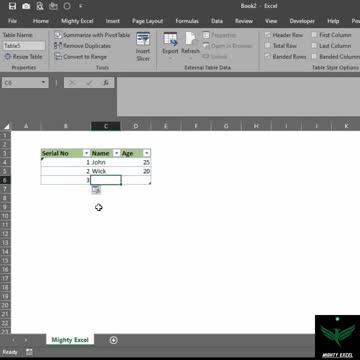Image resolution: width=360 pixels, height=360 pixels.
Task: Switch to the Help tab
Action: 333,21
